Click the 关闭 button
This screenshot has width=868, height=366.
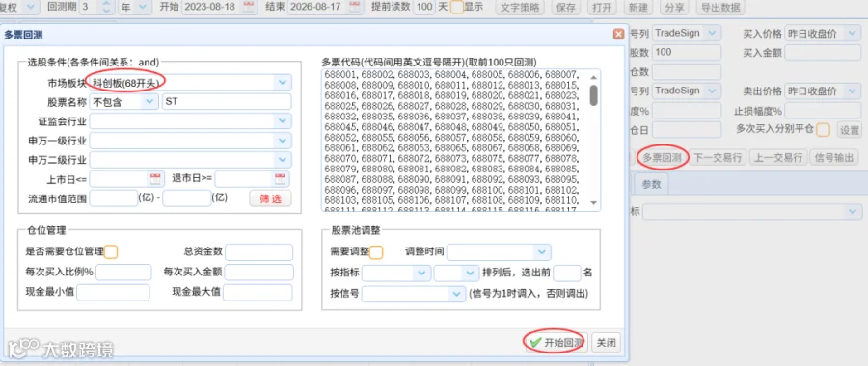pos(607,343)
